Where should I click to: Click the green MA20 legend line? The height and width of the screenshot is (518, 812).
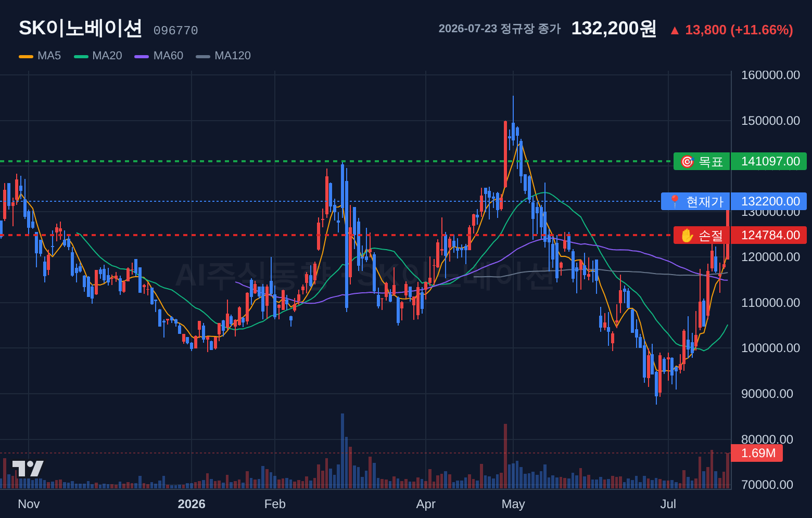coord(81,56)
